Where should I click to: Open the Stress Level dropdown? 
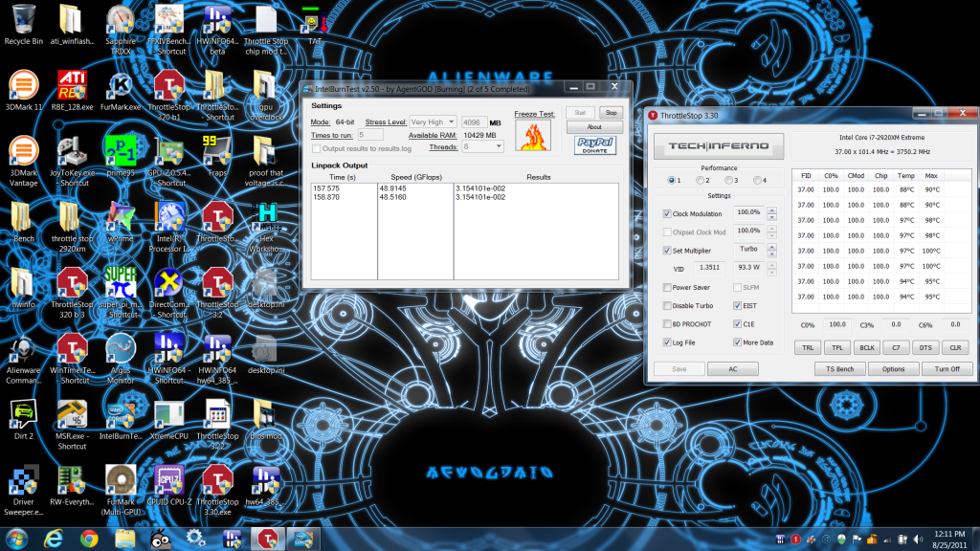coord(433,121)
